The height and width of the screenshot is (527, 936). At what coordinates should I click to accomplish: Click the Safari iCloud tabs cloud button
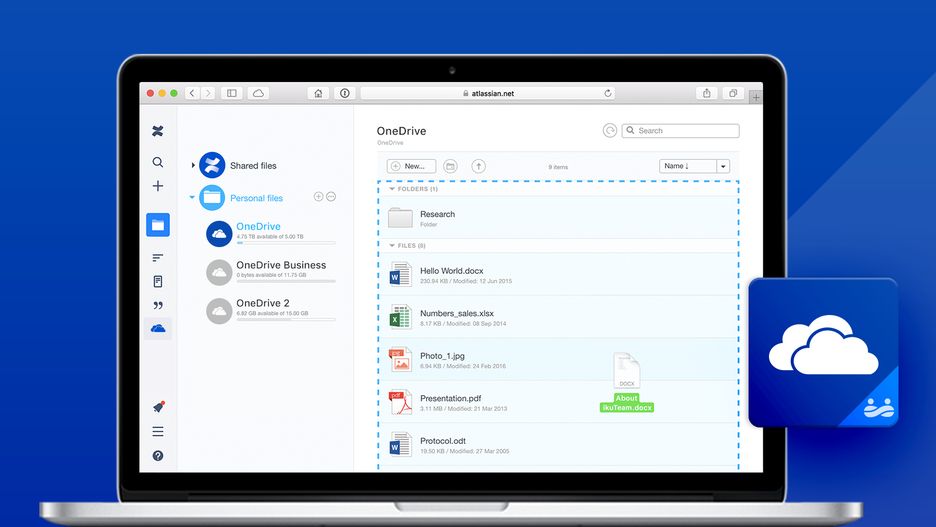pos(258,93)
